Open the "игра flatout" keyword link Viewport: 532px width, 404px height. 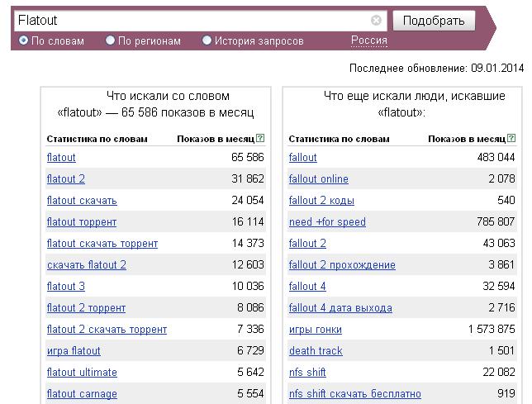[x=74, y=351]
